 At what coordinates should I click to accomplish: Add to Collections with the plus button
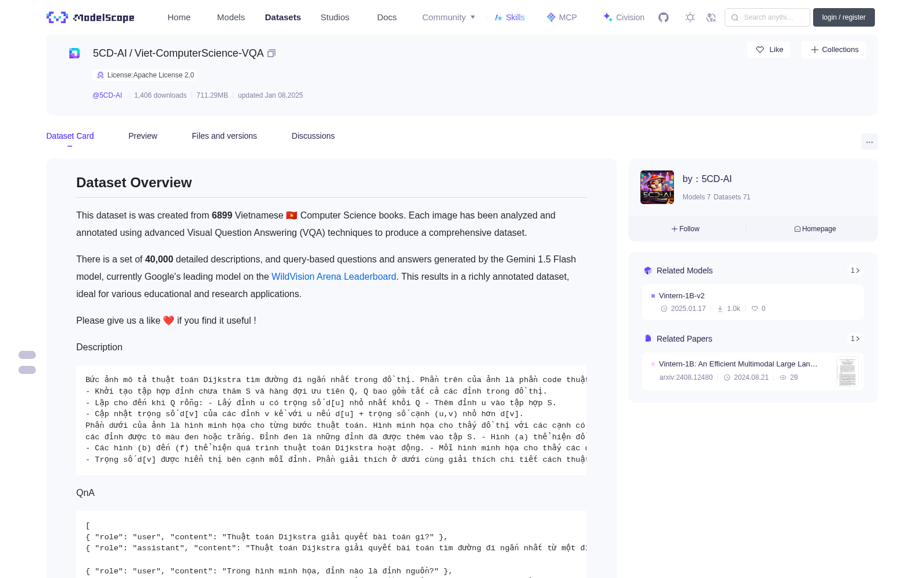point(834,50)
